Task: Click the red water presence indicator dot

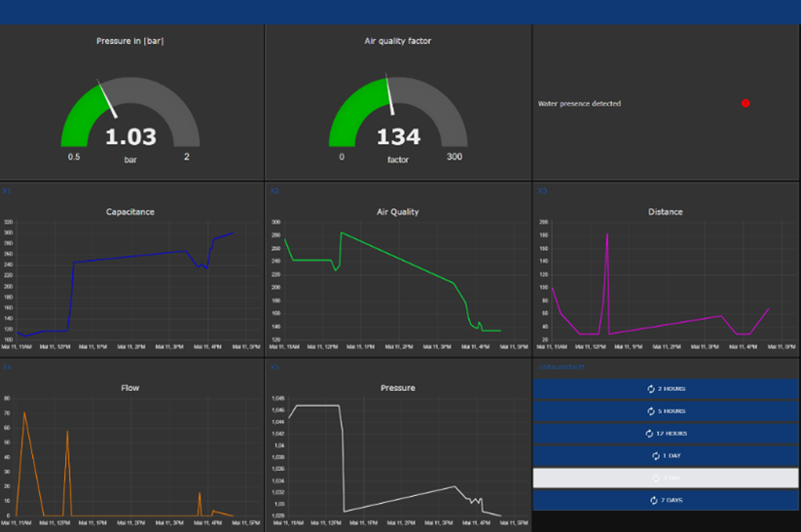Action: [x=746, y=103]
